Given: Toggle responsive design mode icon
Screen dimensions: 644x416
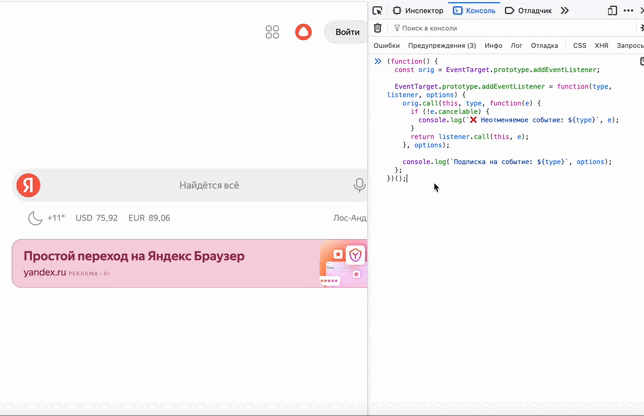Looking at the screenshot, I should point(612,11).
